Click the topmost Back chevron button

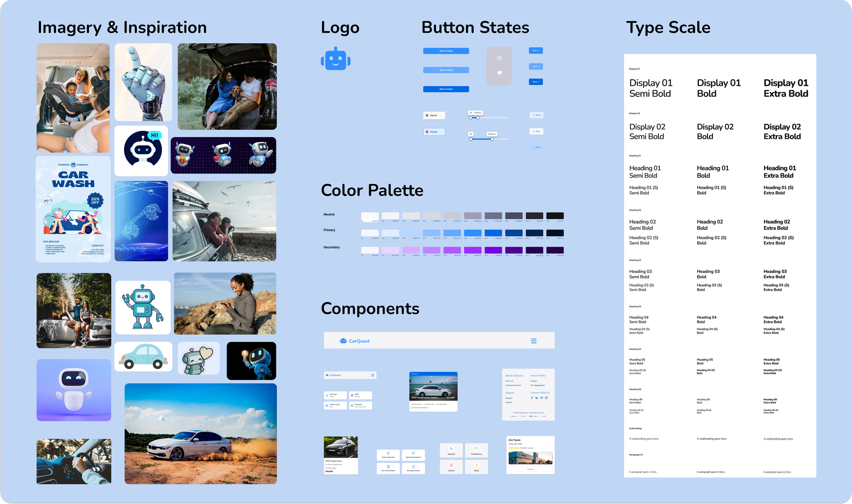[x=536, y=115]
